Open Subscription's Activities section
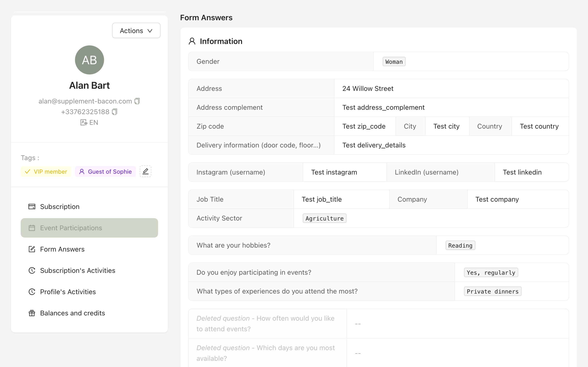 (77, 270)
